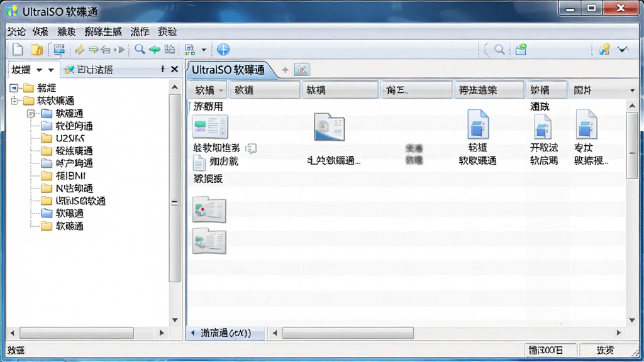
Task: Click the second column header in file list
Action: pyautogui.click(x=265, y=90)
